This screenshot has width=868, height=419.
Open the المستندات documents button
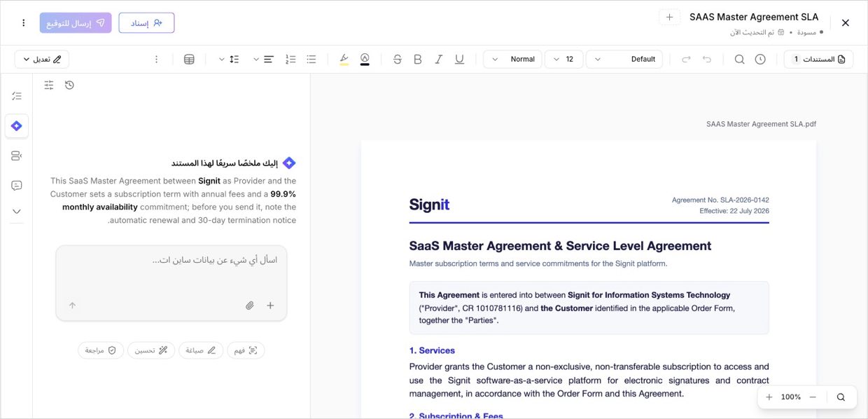[818, 60]
